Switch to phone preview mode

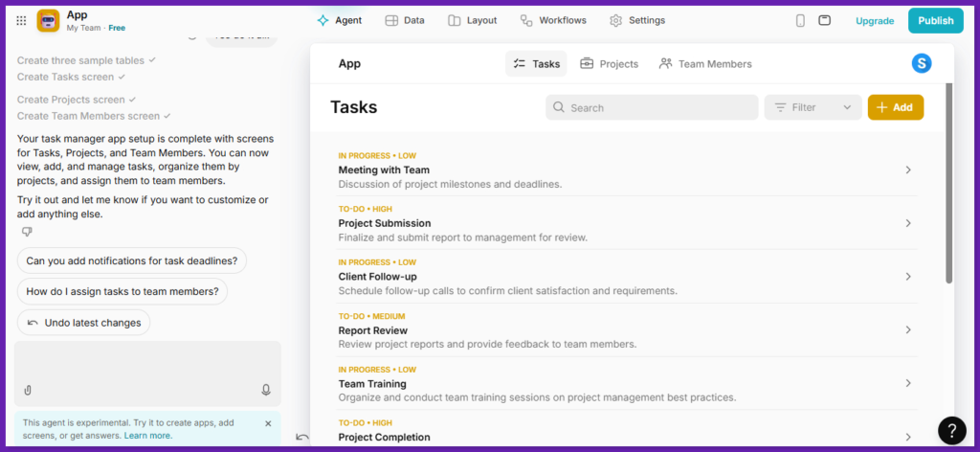(800, 20)
